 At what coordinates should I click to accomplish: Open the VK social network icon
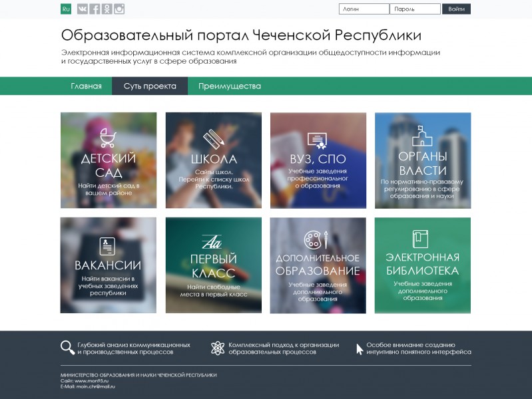[x=82, y=9]
